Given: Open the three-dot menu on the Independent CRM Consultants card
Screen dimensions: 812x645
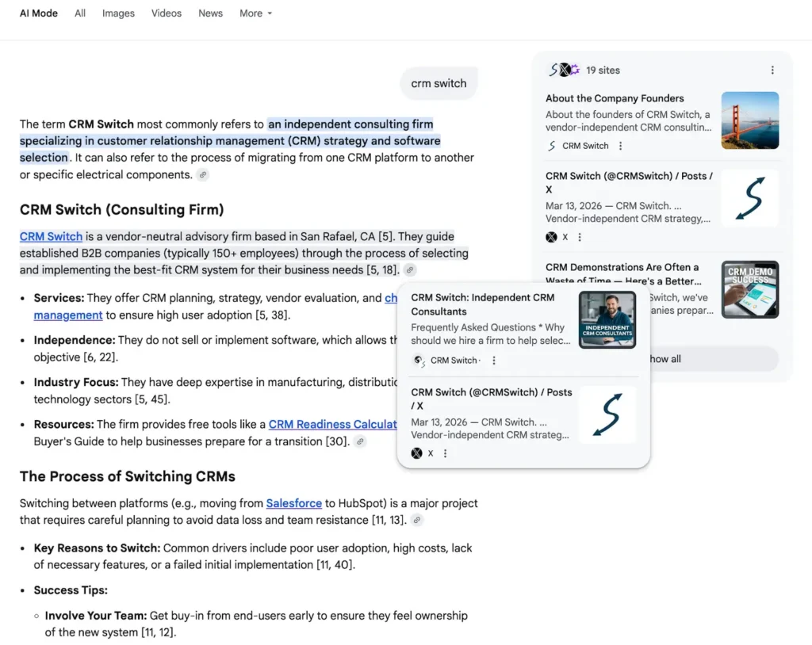Looking at the screenshot, I should click(x=493, y=361).
